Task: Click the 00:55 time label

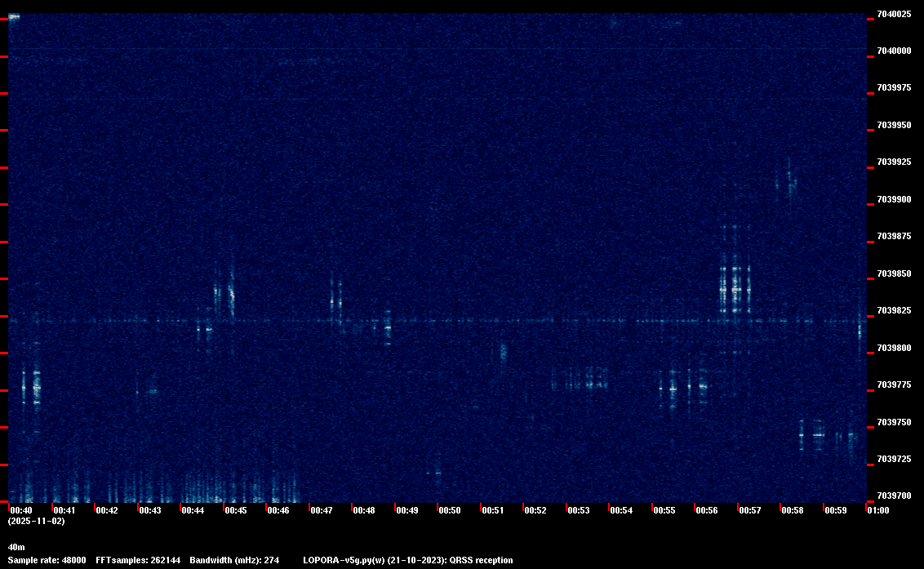Action: coord(664,510)
